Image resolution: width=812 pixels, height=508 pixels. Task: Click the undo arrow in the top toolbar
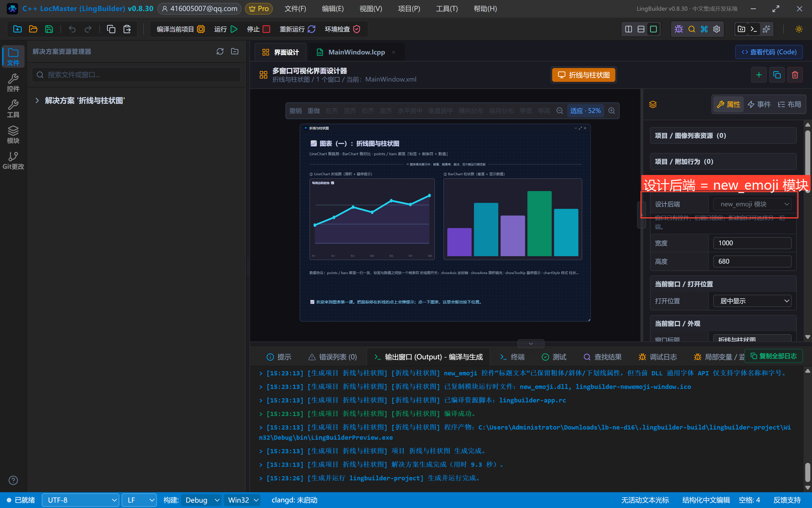pos(72,29)
